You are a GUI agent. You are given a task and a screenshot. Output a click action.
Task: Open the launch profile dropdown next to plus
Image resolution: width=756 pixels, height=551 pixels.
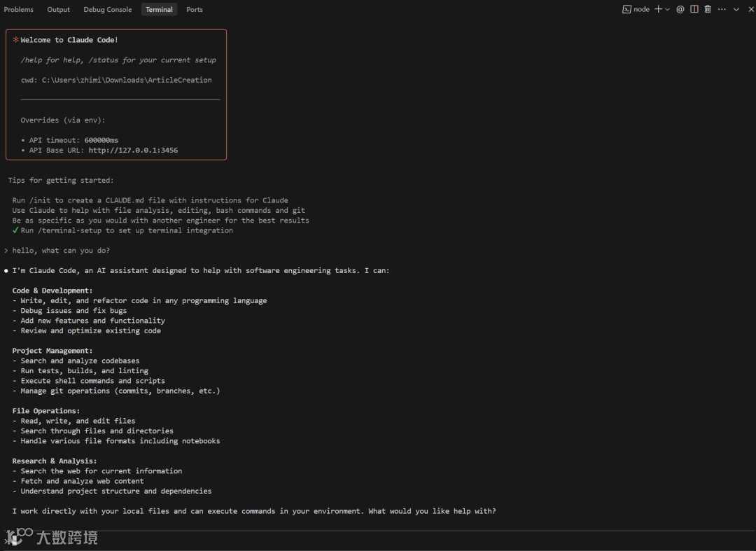click(667, 9)
